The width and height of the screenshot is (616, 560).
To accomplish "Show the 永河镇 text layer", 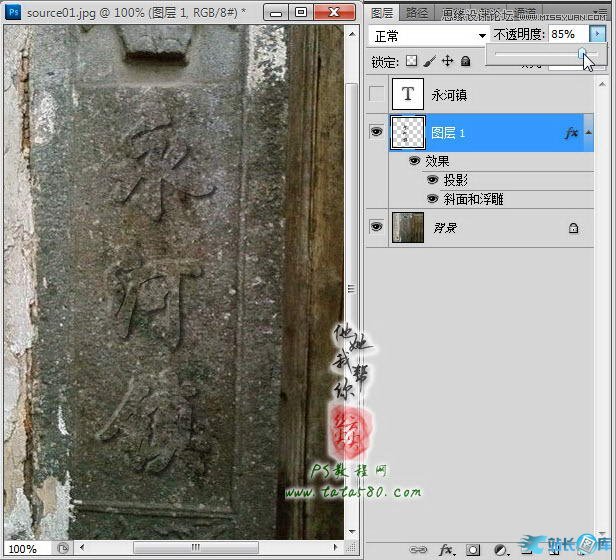I will (376, 95).
